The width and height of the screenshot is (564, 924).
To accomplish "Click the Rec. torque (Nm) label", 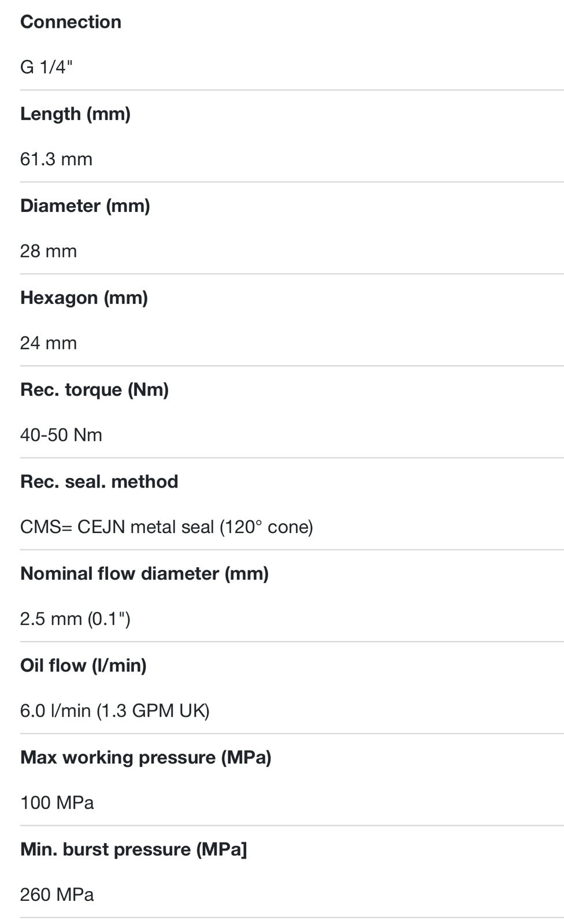I will (x=94, y=389).
